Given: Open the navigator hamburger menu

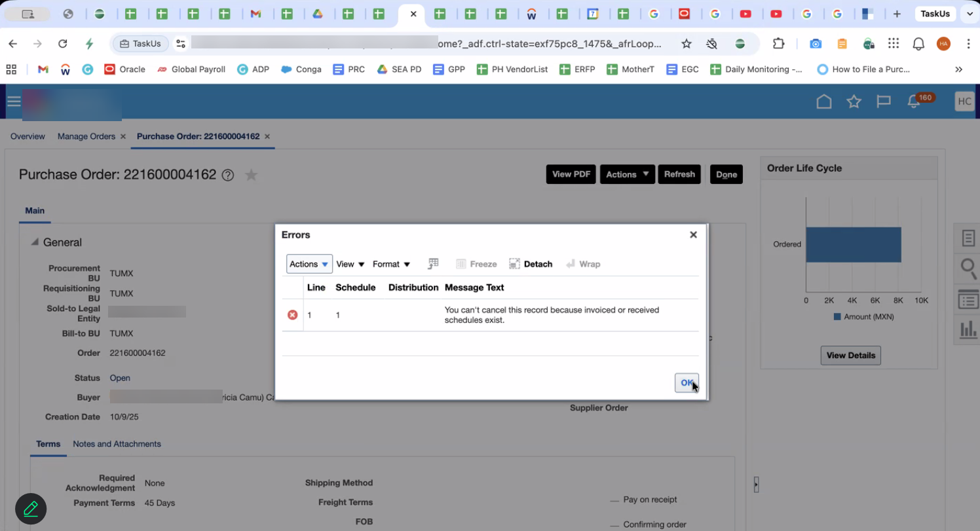Looking at the screenshot, I should point(14,101).
